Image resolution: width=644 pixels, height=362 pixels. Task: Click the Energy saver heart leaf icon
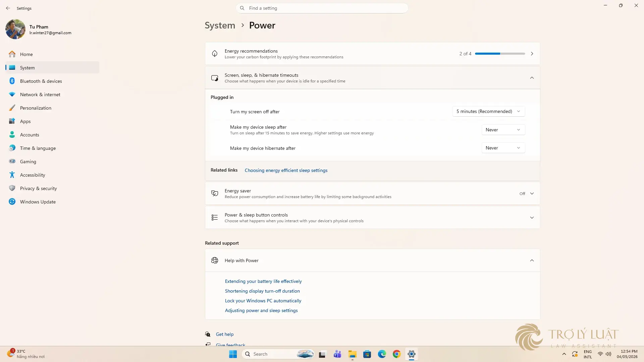(x=215, y=193)
